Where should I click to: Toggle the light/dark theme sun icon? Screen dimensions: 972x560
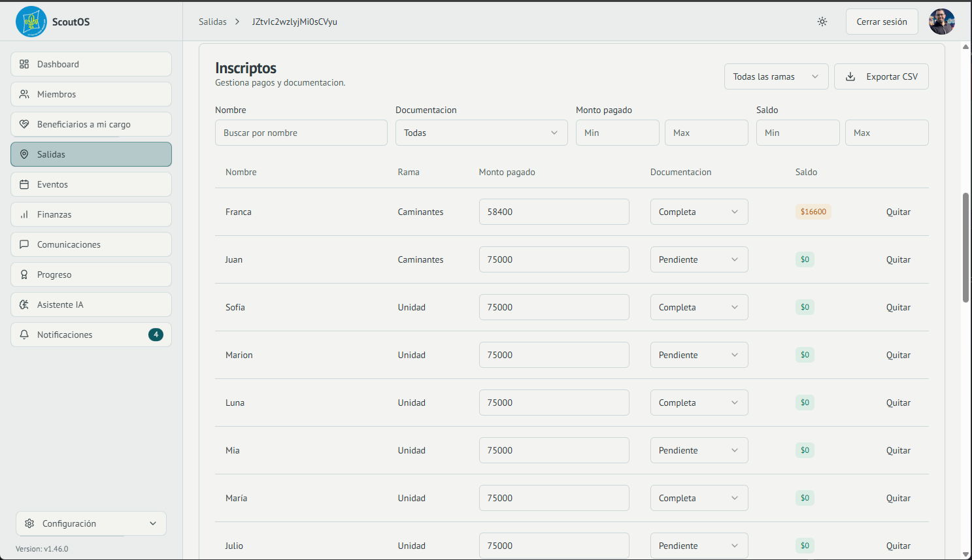click(x=822, y=22)
